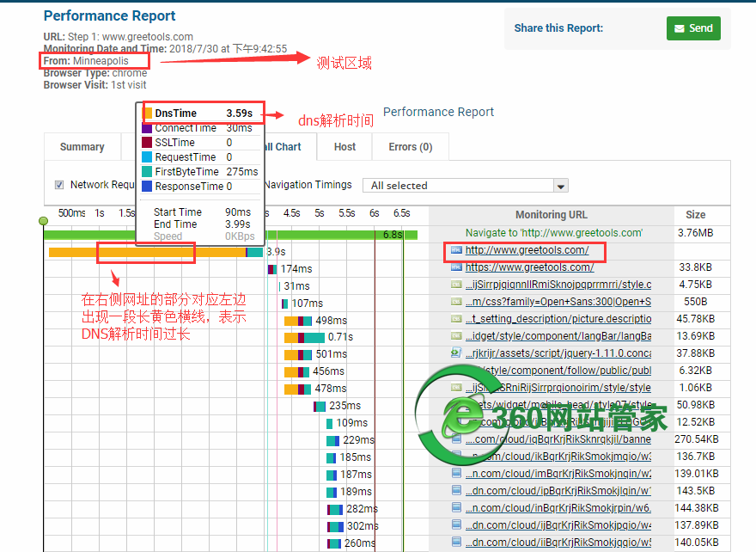
Task: Switch to the Host tab
Action: 344,147
